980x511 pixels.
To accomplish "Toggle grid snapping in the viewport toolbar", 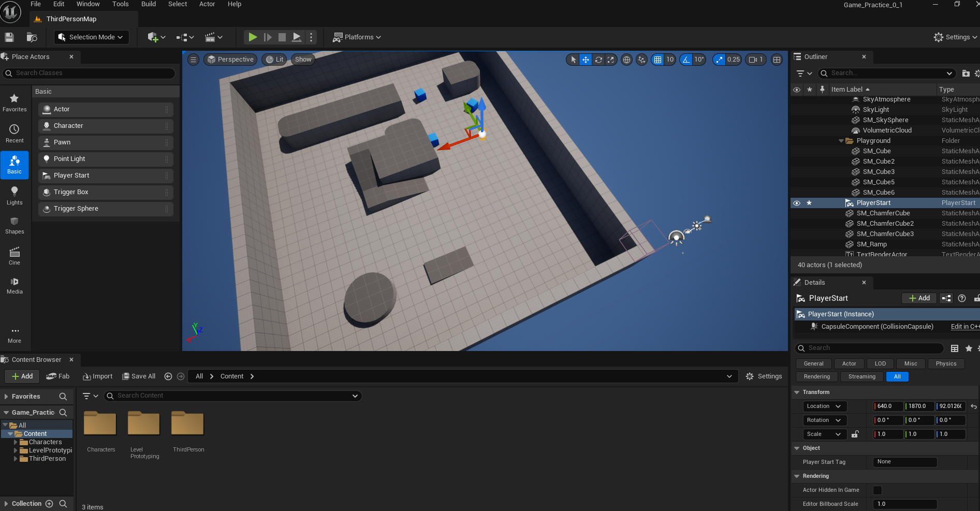I will (657, 60).
